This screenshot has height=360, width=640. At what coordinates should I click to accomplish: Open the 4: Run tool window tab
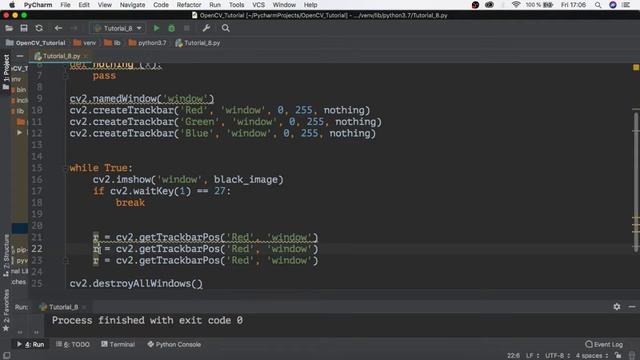[x=31, y=344]
